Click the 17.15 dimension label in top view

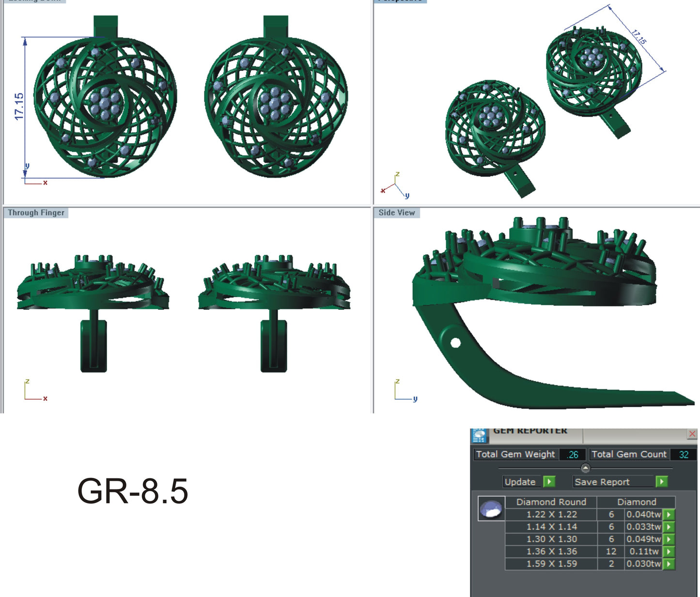(19, 107)
